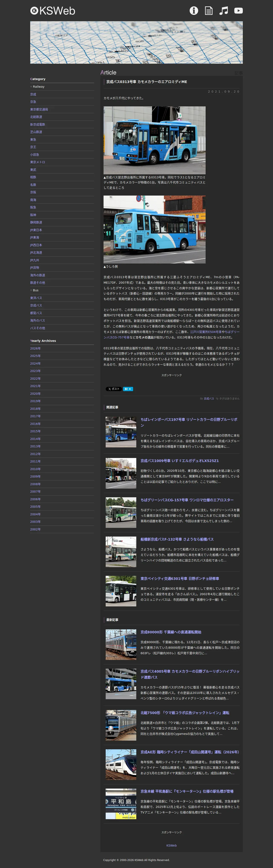
Task: Open the 北総7500形 train thumbnail
Action: point(121,725)
